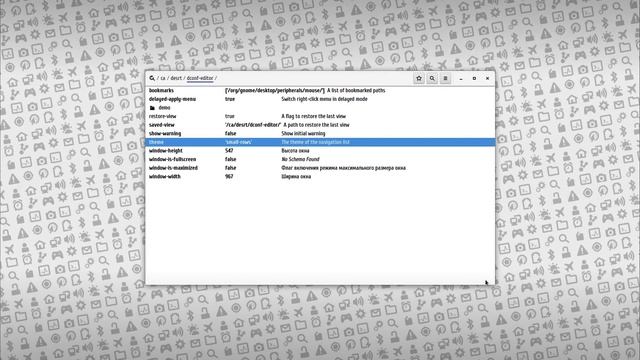
Task: Click the restore-view value true
Action: [230, 116]
